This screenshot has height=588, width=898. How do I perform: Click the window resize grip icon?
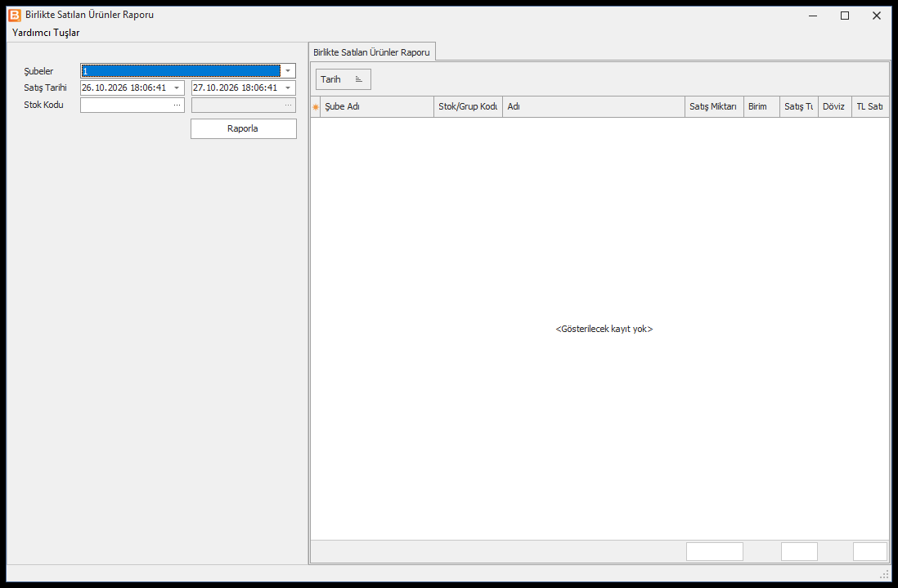point(884,574)
